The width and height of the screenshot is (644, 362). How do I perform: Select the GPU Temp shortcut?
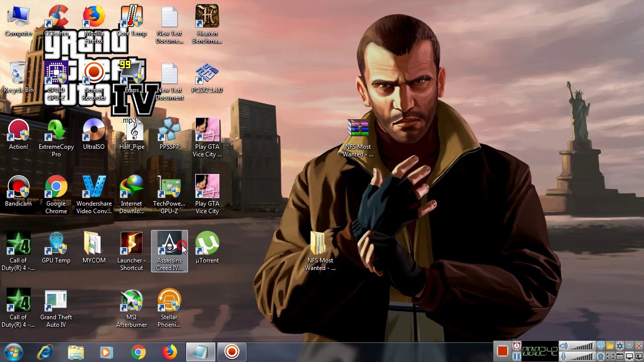tap(56, 248)
